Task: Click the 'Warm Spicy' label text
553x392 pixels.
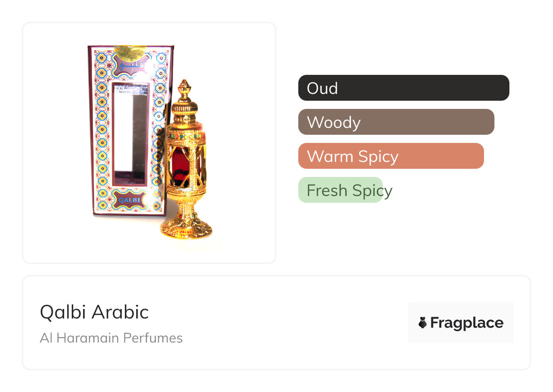Action: point(352,156)
